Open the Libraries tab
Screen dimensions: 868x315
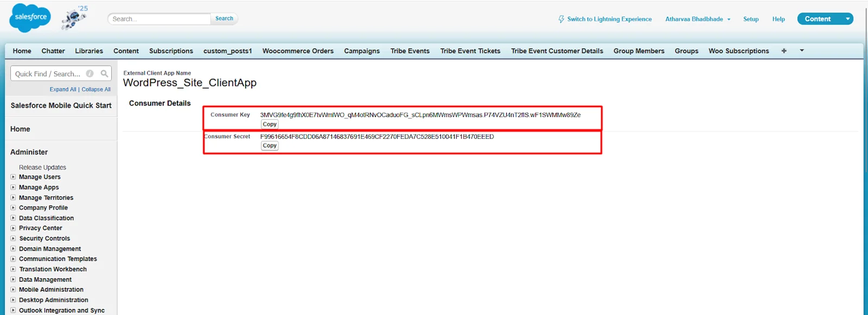coord(89,51)
